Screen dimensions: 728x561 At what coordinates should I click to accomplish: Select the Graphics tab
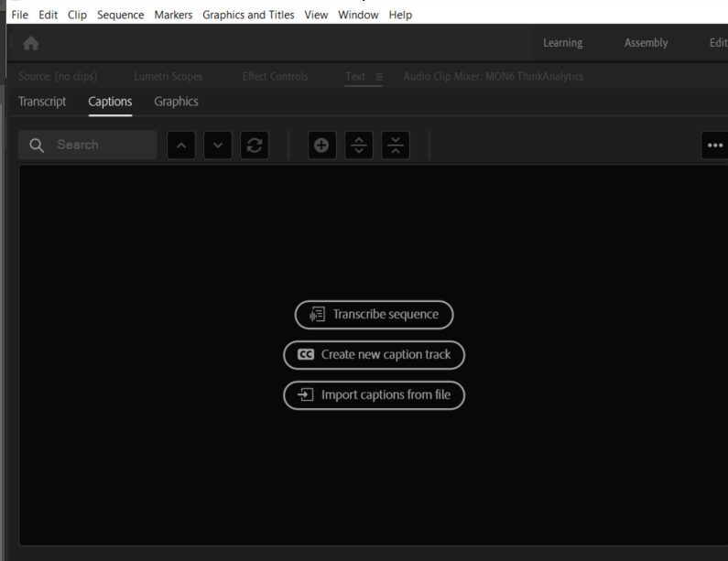pos(176,102)
